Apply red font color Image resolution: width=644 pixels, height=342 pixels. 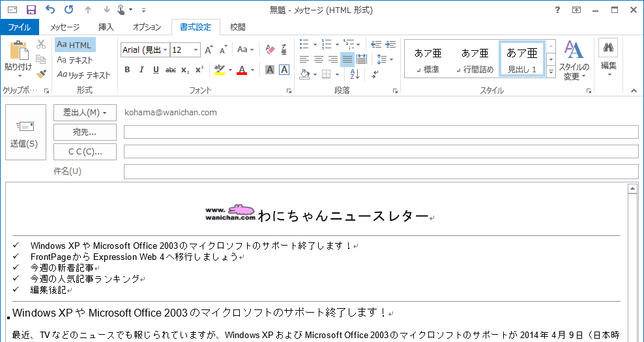[x=242, y=70]
